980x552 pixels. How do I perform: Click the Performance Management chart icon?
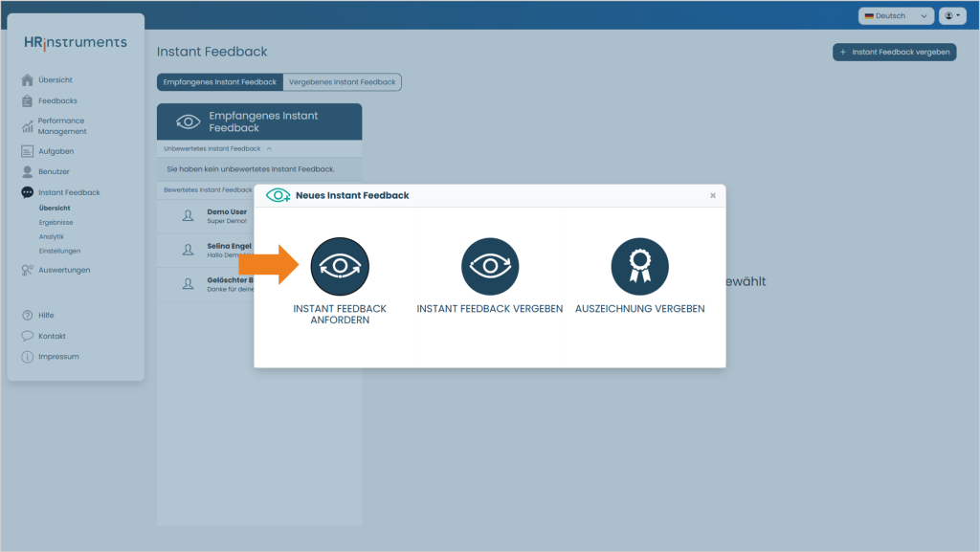pyautogui.click(x=27, y=126)
